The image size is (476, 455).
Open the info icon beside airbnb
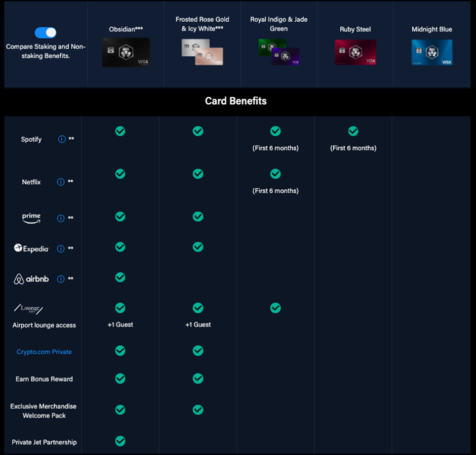[61, 279]
